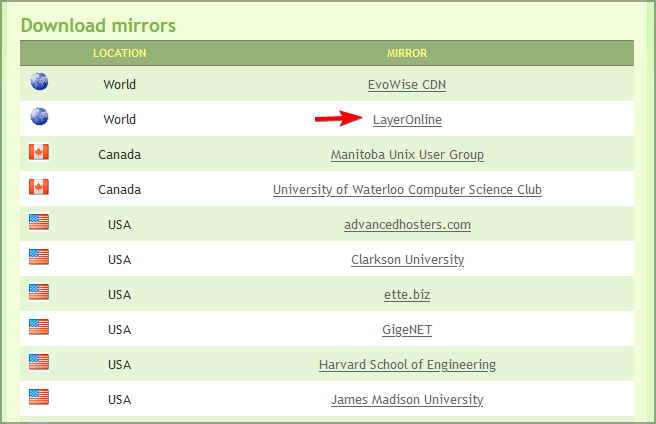Click the globe icon in the LayerOnline row
Image resolution: width=656 pixels, height=424 pixels.
[39, 118]
